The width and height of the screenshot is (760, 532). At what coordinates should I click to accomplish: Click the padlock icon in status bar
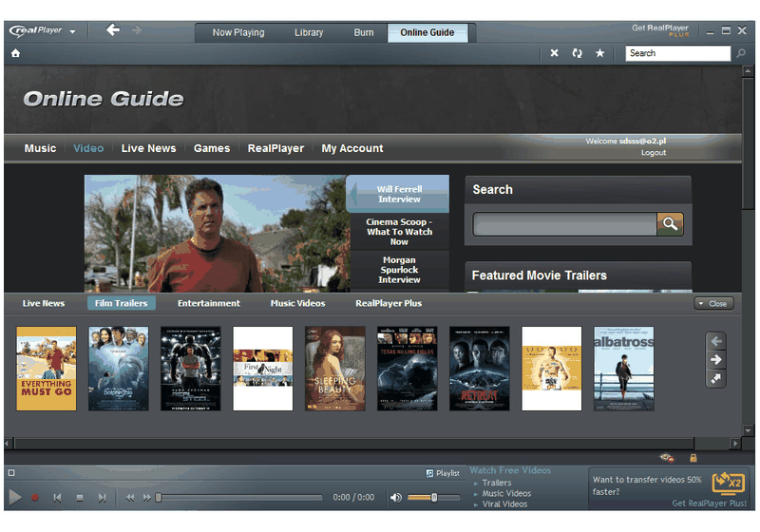click(x=693, y=458)
